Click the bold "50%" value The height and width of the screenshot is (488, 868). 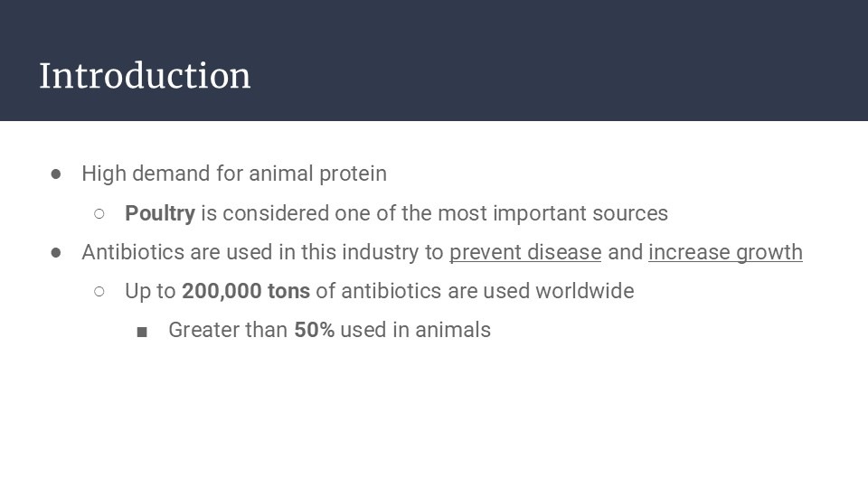click(x=314, y=330)
